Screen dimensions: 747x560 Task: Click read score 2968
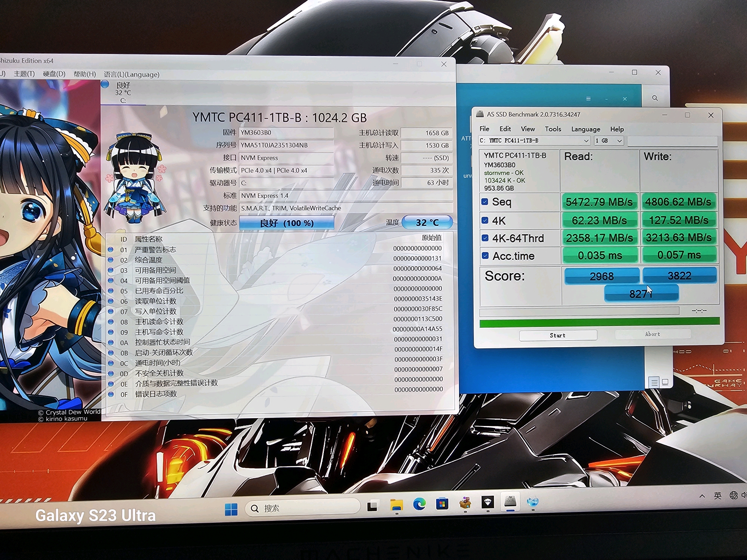[x=601, y=276]
